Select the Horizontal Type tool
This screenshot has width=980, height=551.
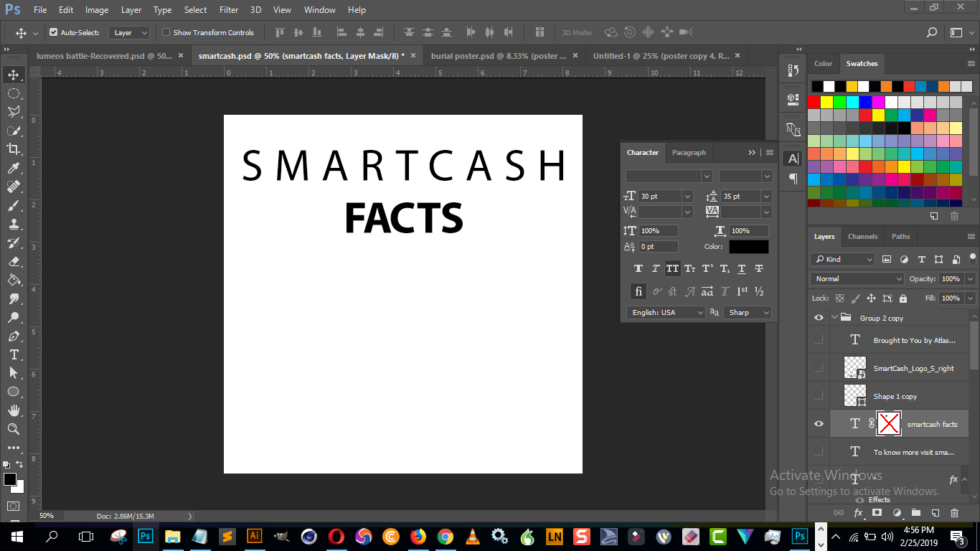click(14, 354)
